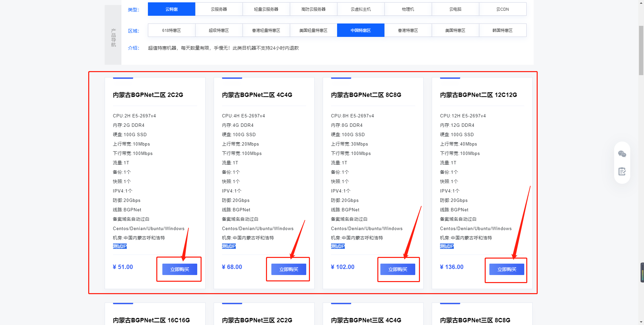
Task: Click the 上行带宽:40Mbps spec line
Action: 458,144
